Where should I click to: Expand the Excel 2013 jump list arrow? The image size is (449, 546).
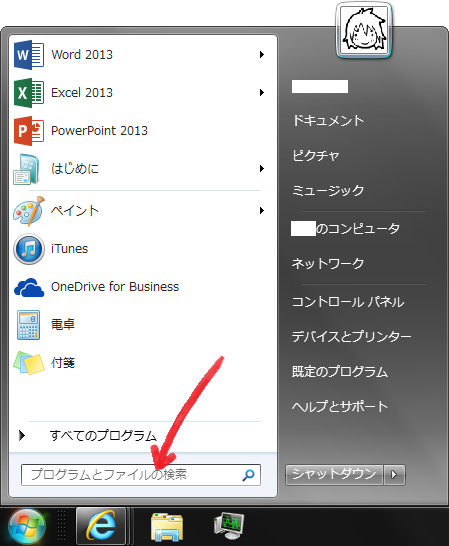click(x=262, y=93)
